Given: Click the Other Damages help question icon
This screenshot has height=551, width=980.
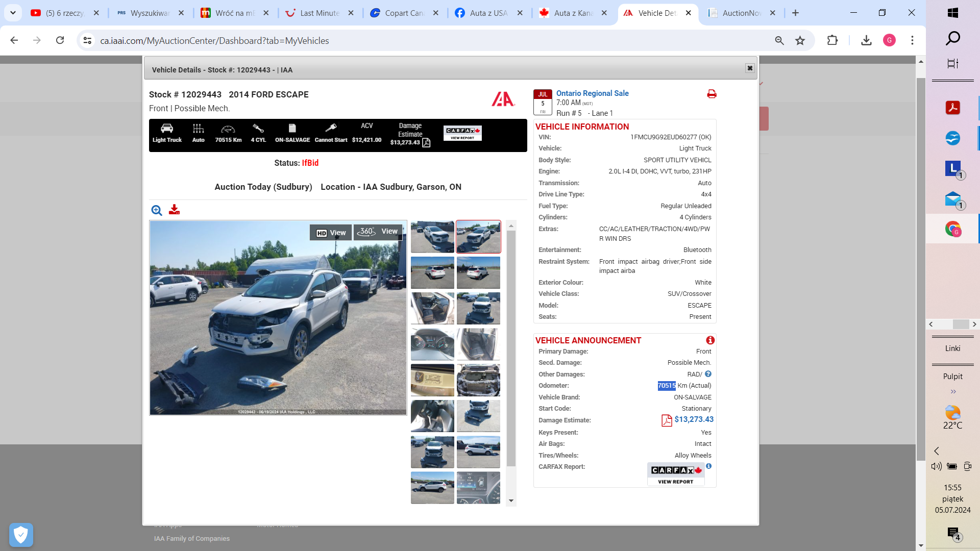Looking at the screenshot, I should [708, 374].
